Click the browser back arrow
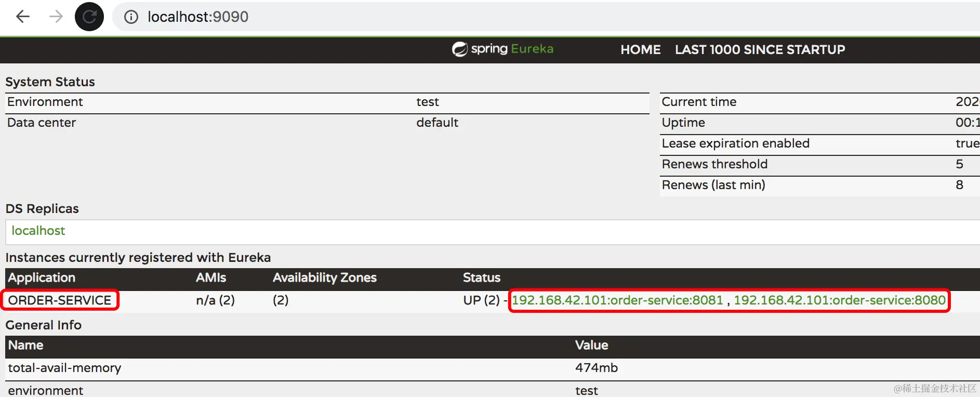Image resolution: width=980 pixels, height=397 pixels. [x=23, y=17]
